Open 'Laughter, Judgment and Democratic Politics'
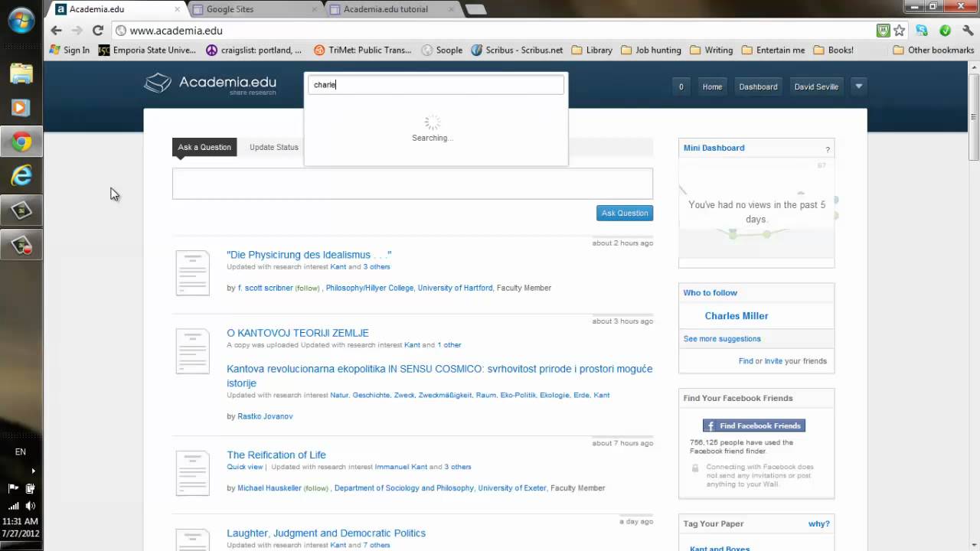 point(326,533)
